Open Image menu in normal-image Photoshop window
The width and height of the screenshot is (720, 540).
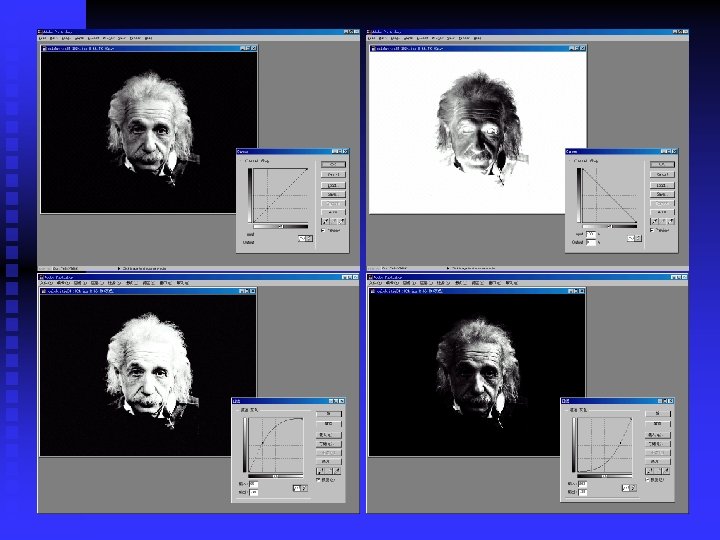coord(66,38)
